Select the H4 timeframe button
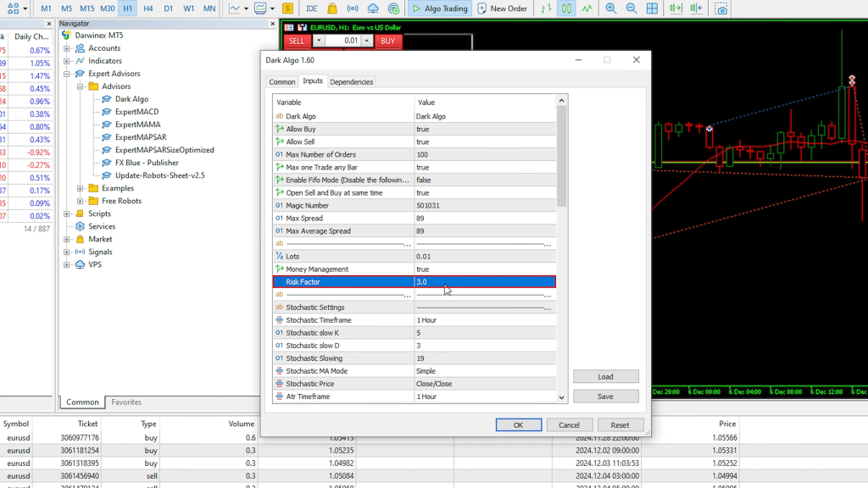 148,8
